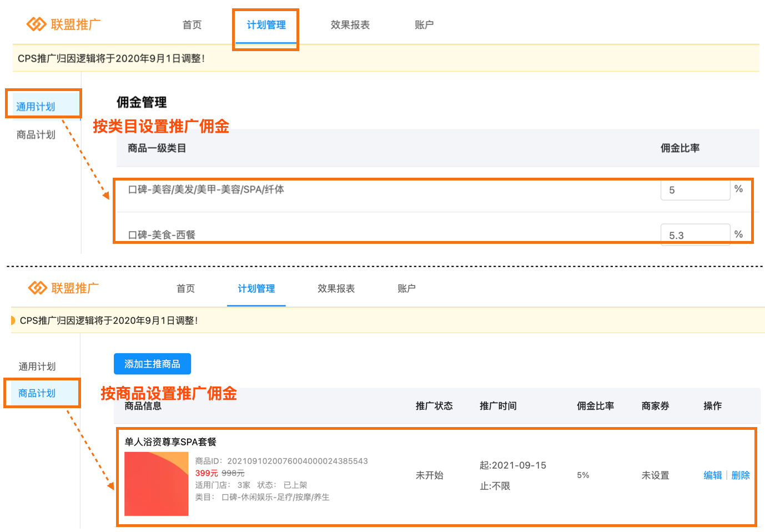Click the 联盟推广 logo above the 佣金管理 page
Viewport: 765px width, 532px height.
coord(63,24)
